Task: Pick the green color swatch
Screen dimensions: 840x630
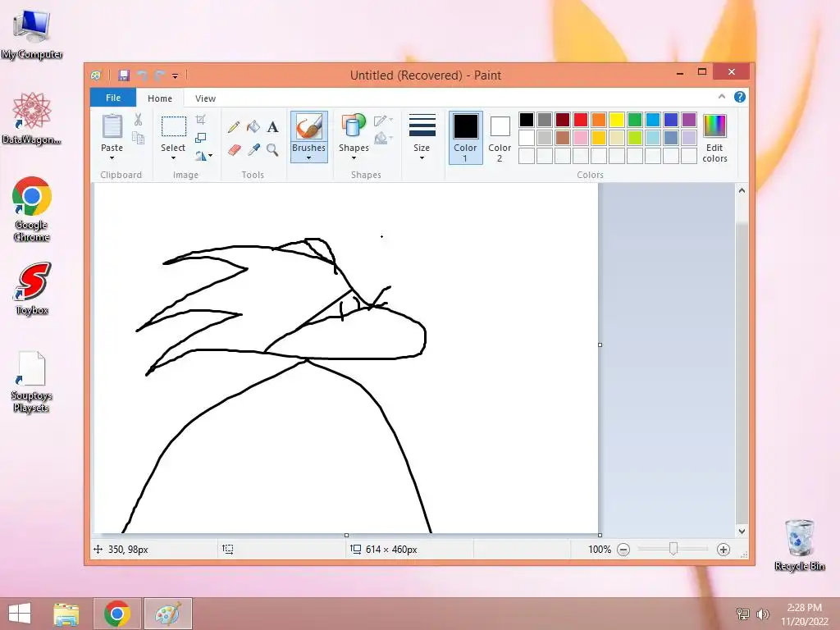Action: [x=635, y=120]
